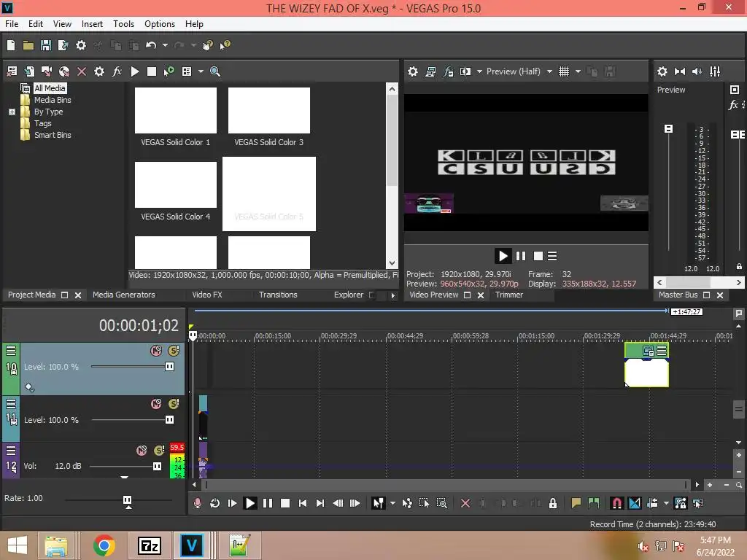Open the media views dropdown arrow
This screenshot has height=560, width=747.
point(201,71)
